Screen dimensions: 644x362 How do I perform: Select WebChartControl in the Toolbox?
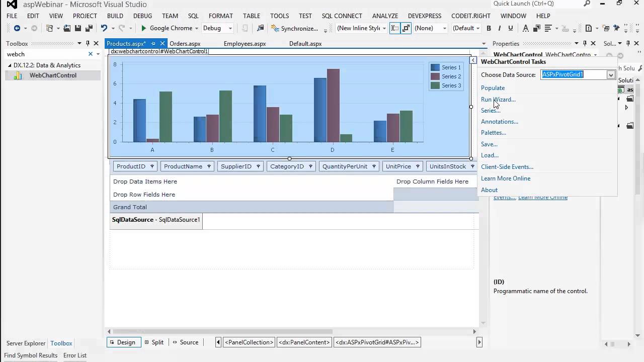pyautogui.click(x=53, y=75)
